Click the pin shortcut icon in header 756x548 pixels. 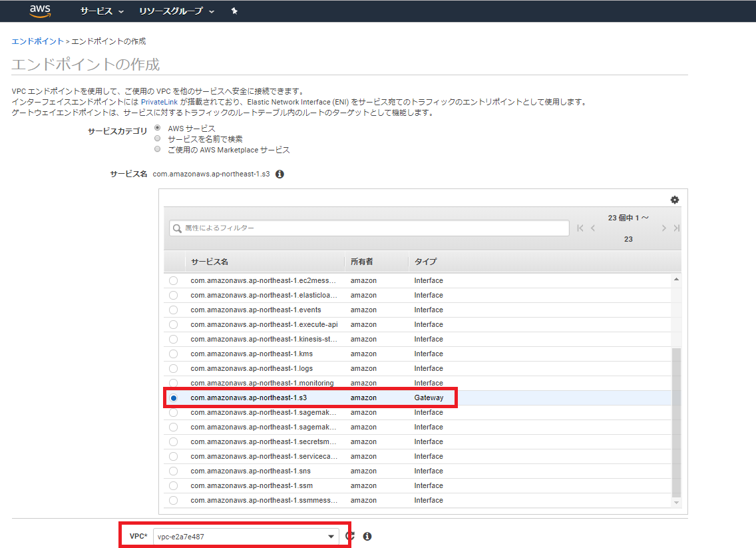click(x=234, y=11)
